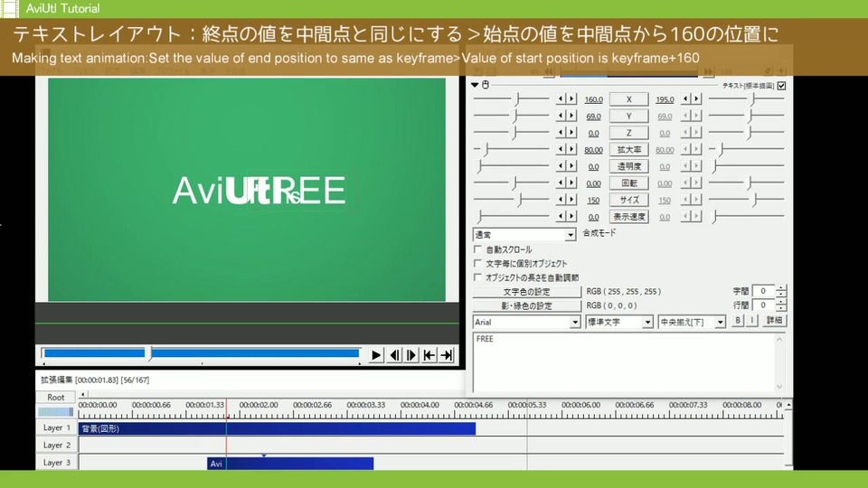Uncheck the テキスト[標準描画] enable checkbox
The height and width of the screenshot is (488, 868).
pos(781,86)
